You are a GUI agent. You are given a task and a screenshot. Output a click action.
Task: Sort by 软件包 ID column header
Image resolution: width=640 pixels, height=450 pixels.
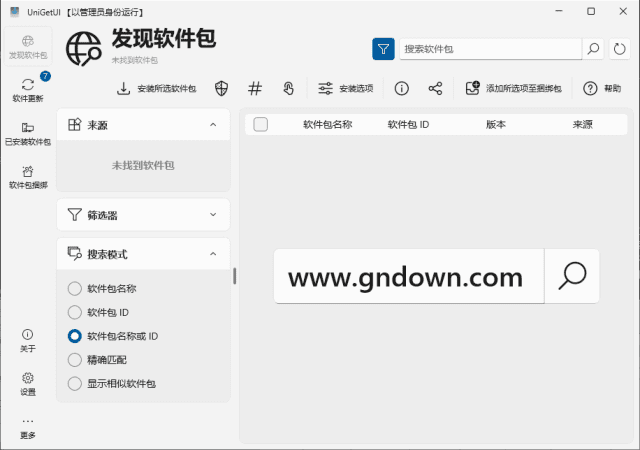click(x=408, y=125)
